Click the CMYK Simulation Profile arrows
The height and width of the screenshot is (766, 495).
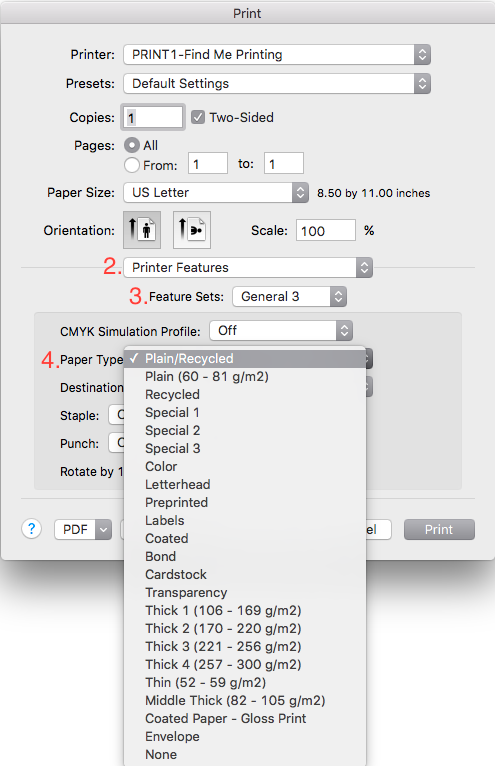344,331
